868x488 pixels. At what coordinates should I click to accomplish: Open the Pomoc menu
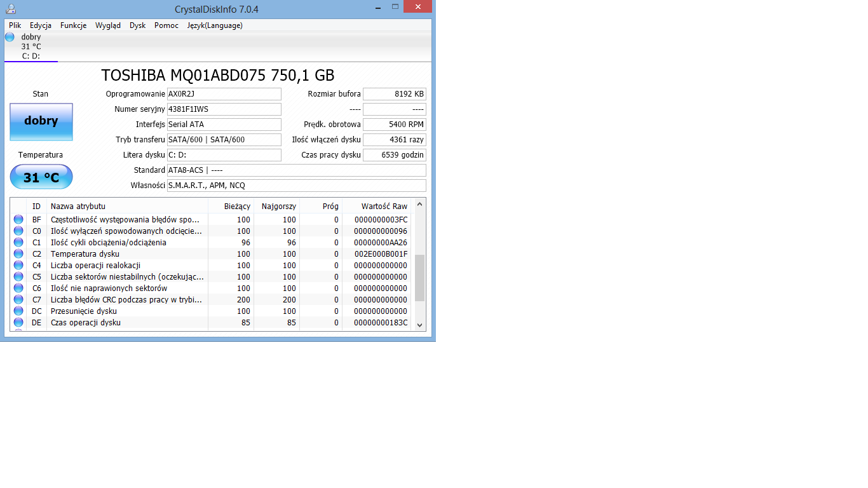point(166,25)
